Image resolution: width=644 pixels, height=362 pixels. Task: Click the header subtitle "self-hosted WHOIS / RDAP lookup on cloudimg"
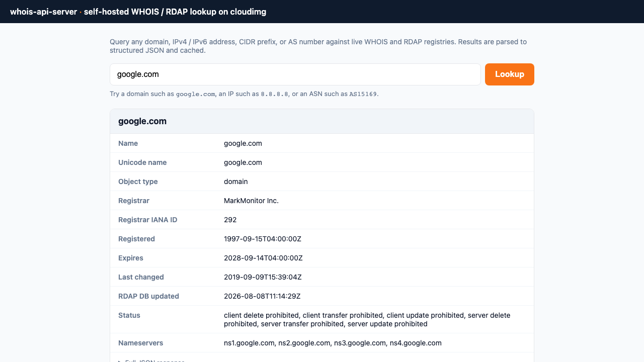coord(175,12)
